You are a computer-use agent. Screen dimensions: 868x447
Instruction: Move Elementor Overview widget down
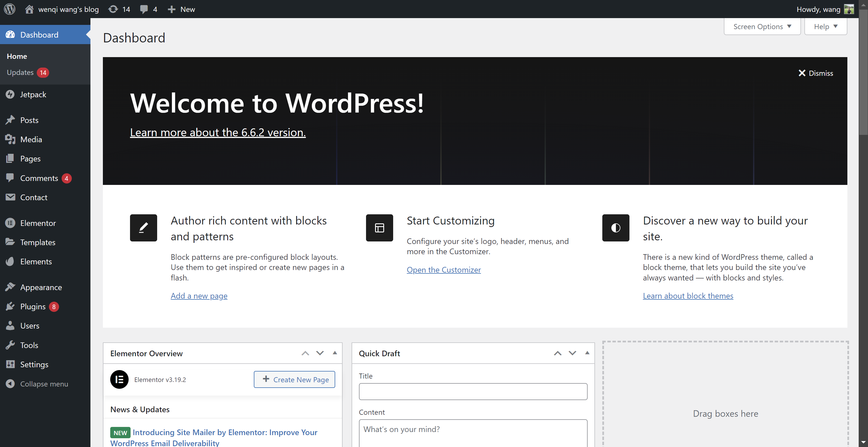coord(320,353)
